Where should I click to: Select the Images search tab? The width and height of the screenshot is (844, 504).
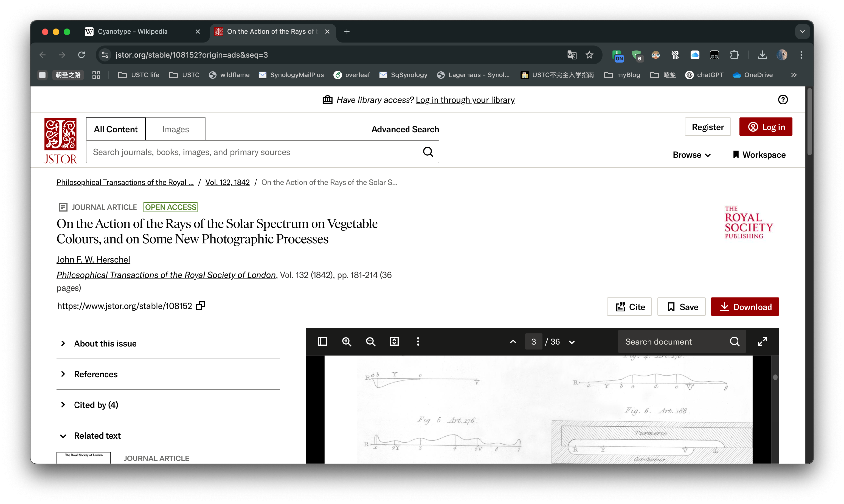click(x=175, y=129)
